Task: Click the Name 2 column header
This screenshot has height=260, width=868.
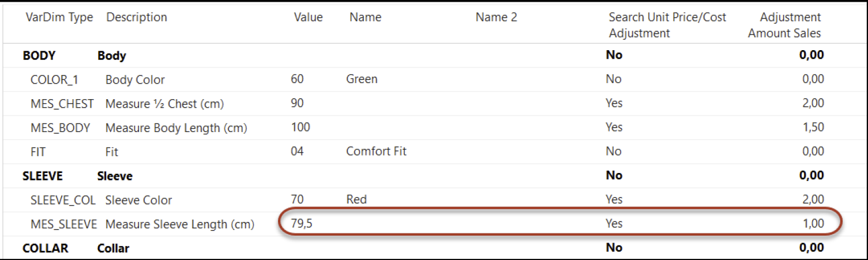Action: pyautogui.click(x=496, y=17)
